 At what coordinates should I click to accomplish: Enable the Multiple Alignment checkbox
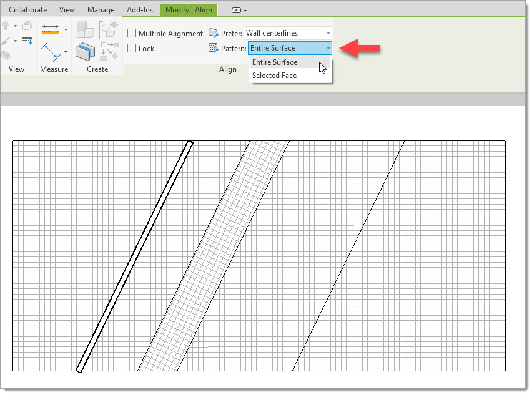pos(132,33)
